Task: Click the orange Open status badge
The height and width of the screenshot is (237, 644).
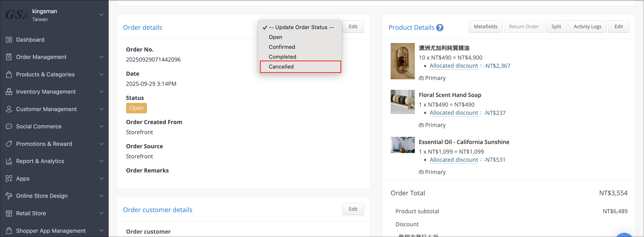Action: click(x=136, y=108)
